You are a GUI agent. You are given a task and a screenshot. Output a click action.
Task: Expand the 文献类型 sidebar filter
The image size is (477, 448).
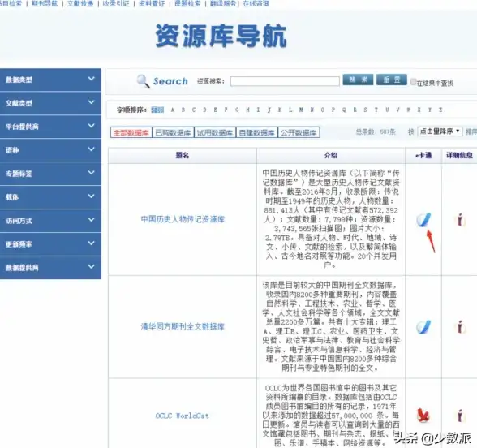(x=50, y=103)
